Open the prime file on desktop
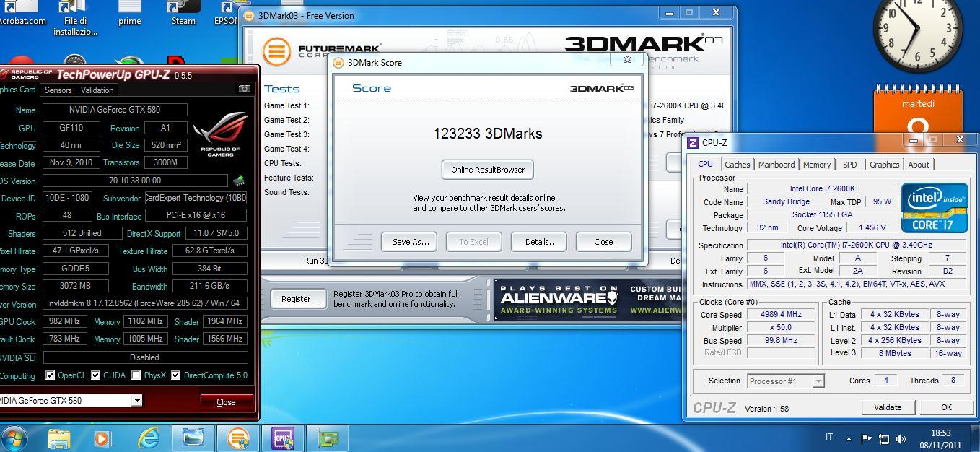This screenshot has width=980, height=452. click(x=130, y=13)
